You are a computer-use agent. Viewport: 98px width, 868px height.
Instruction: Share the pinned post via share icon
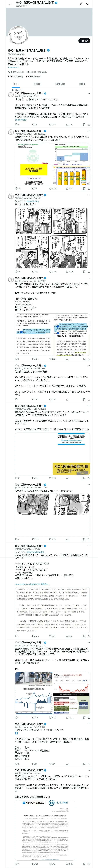coord(89,124)
